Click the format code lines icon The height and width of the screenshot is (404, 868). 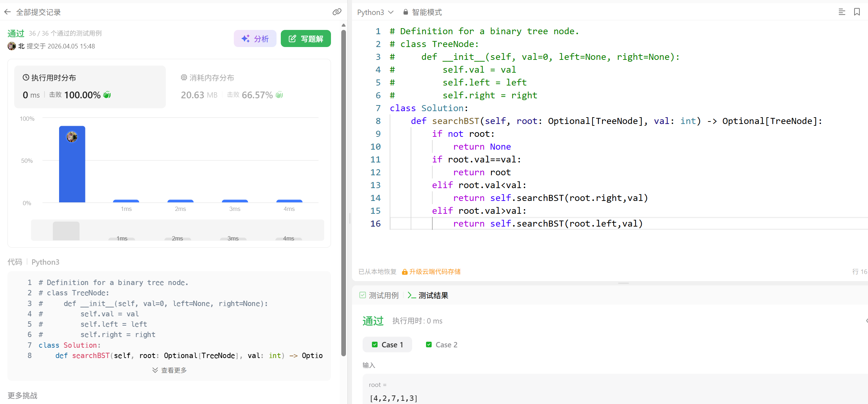point(842,12)
